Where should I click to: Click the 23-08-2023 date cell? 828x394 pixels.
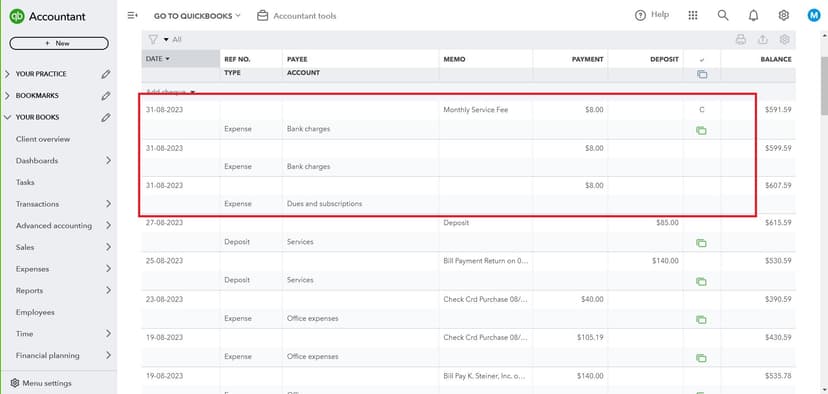tap(164, 299)
